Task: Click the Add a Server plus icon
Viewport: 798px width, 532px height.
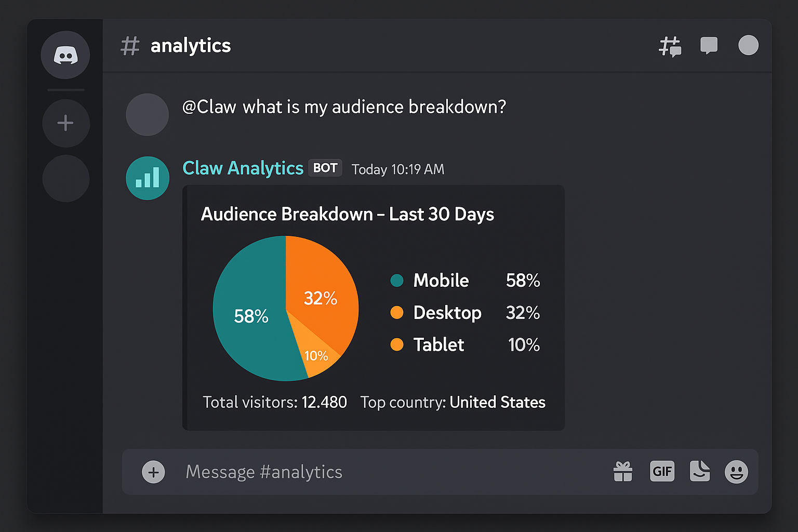Action: pos(65,123)
